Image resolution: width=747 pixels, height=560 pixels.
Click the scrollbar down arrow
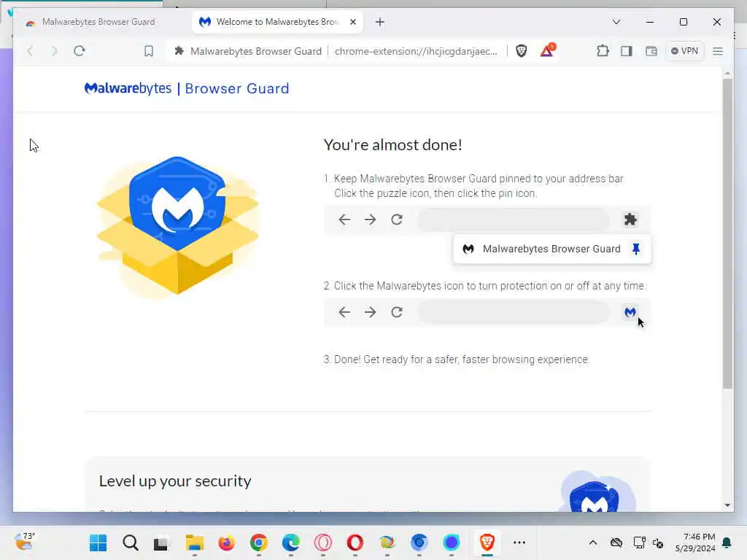[x=727, y=505]
